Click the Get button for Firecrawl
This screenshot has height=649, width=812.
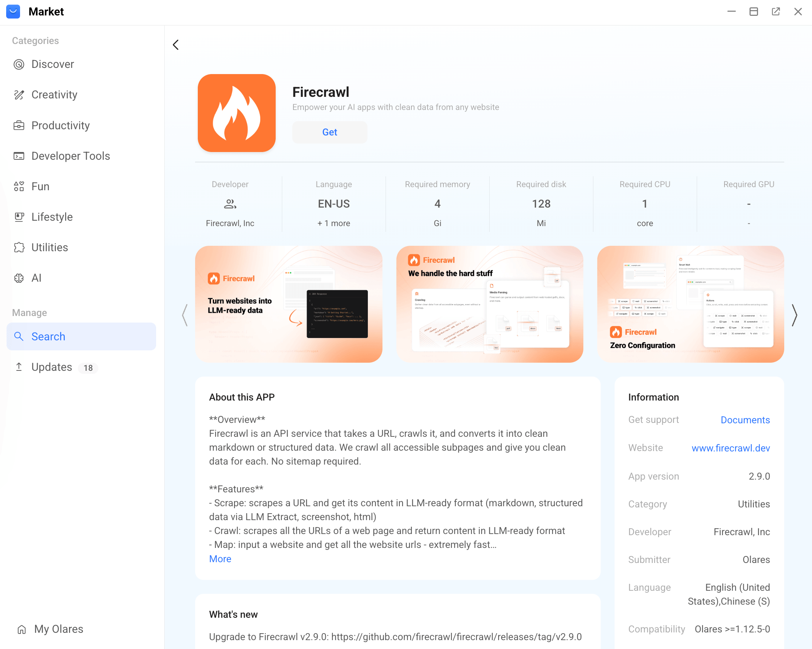[x=330, y=132]
